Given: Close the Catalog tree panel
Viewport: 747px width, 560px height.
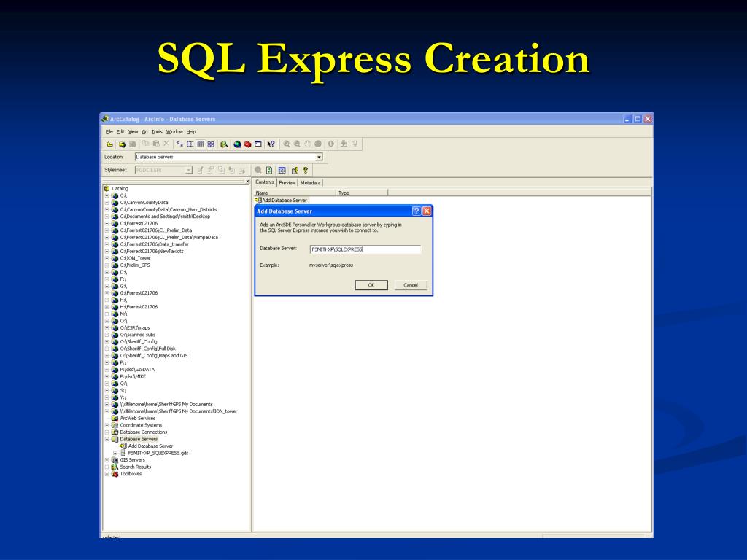Looking at the screenshot, I should point(247,182).
